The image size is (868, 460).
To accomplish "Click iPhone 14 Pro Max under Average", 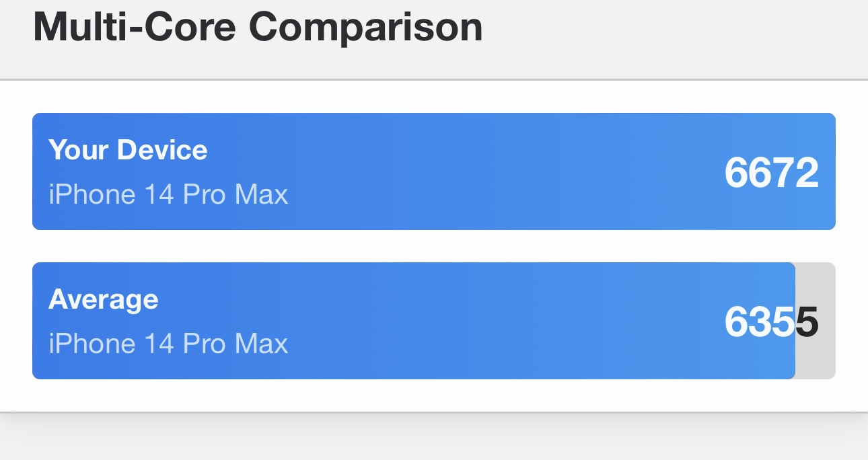I will (168, 344).
